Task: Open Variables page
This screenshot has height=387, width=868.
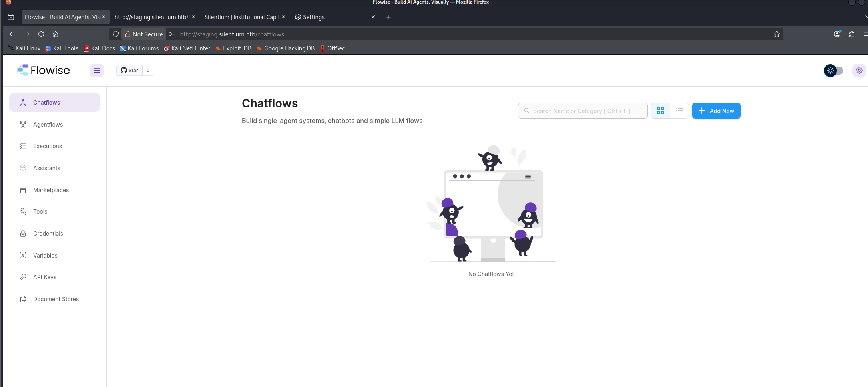Action: point(54,256)
